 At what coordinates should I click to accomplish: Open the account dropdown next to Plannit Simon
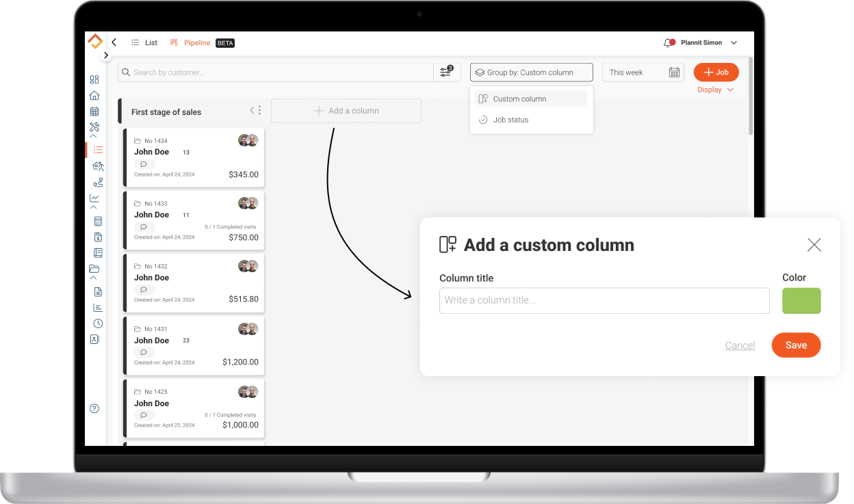pos(734,42)
